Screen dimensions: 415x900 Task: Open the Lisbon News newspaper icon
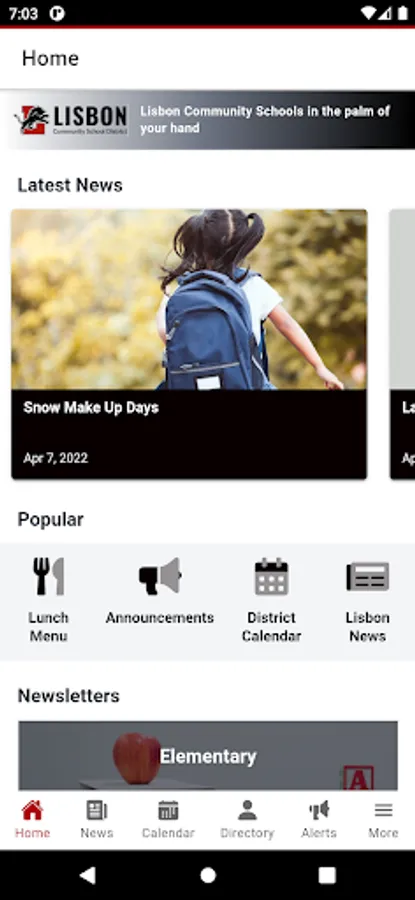click(367, 576)
